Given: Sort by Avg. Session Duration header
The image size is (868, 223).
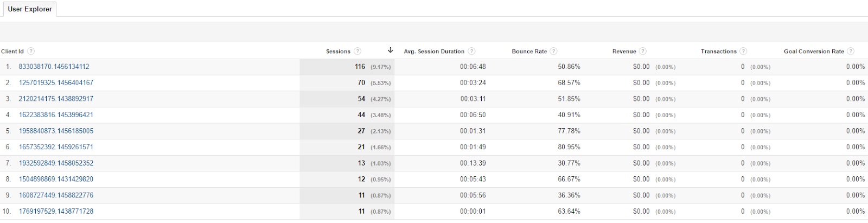Looking at the screenshot, I should coord(434,52).
